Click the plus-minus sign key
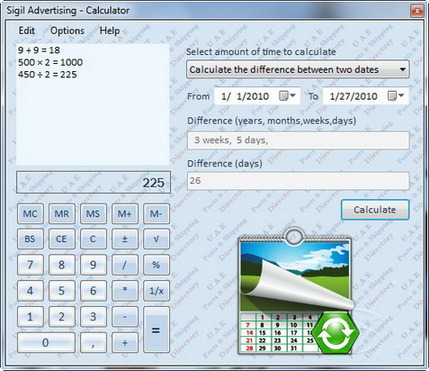Screen dimensions: 429x371 coord(125,239)
